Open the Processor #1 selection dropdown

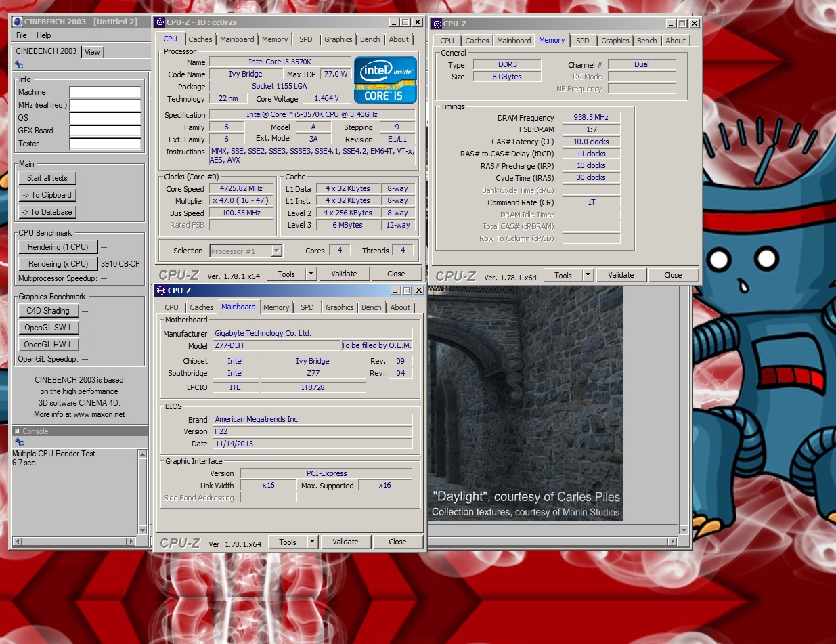pyautogui.click(x=246, y=251)
